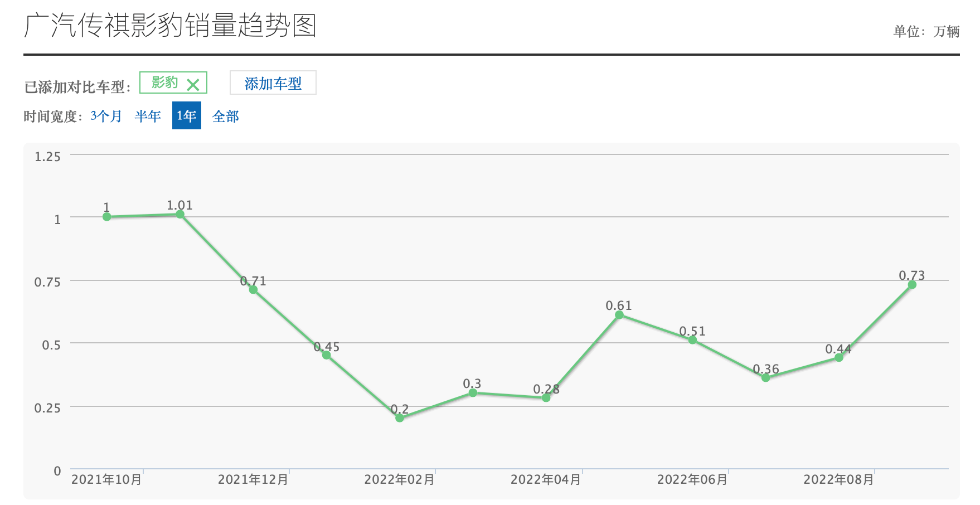
Task: Click the 0.61 data point on the line
Action: coord(619,315)
